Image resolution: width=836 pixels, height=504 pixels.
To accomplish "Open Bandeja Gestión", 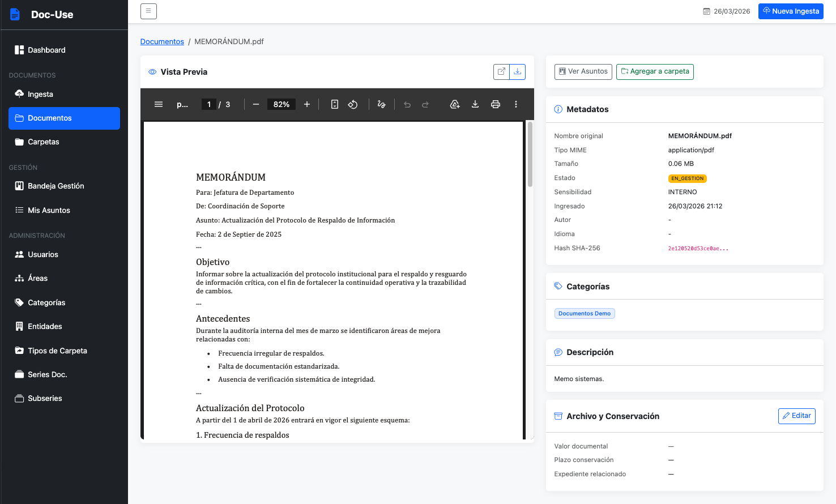I will pyautogui.click(x=56, y=186).
